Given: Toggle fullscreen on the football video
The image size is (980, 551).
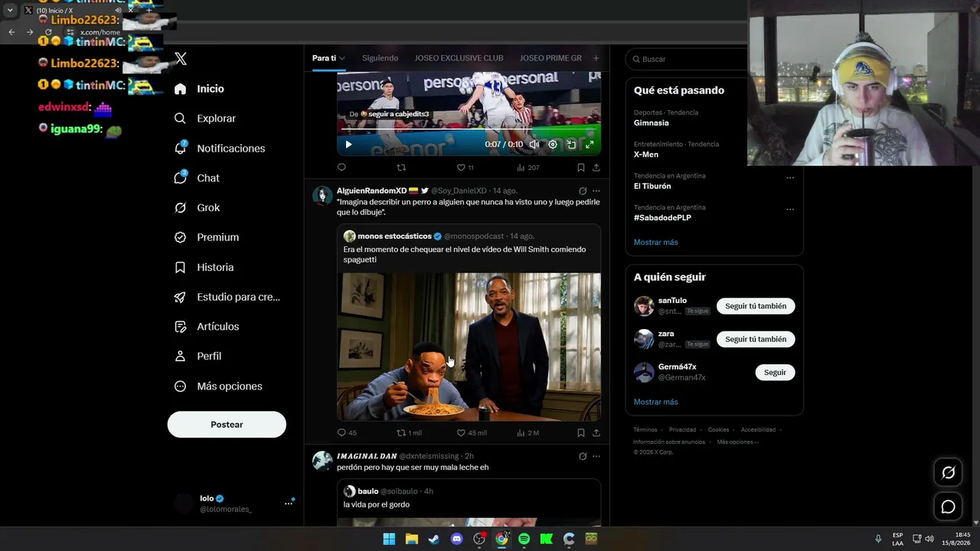Looking at the screenshot, I should [590, 145].
